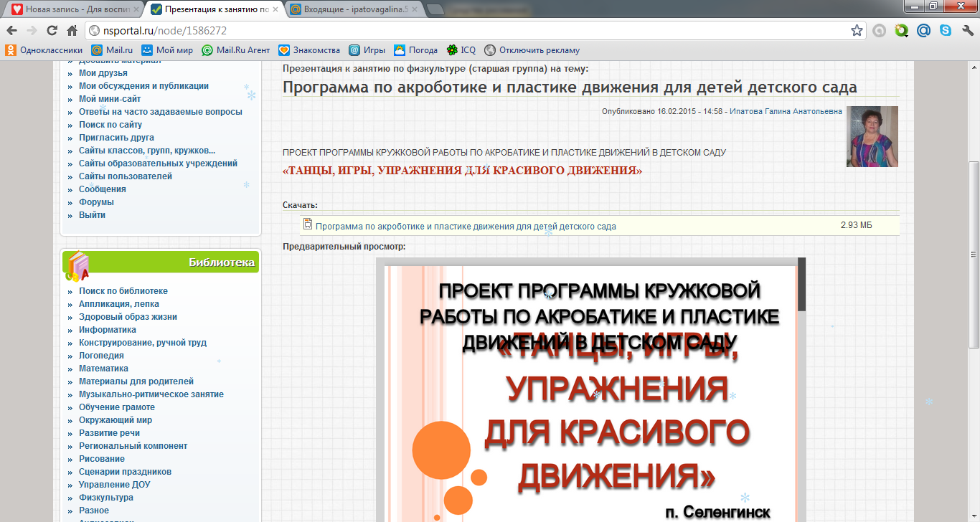Image resolution: width=980 pixels, height=522 pixels.
Task: Click the file icon beside the download link
Action: pyautogui.click(x=308, y=224)
